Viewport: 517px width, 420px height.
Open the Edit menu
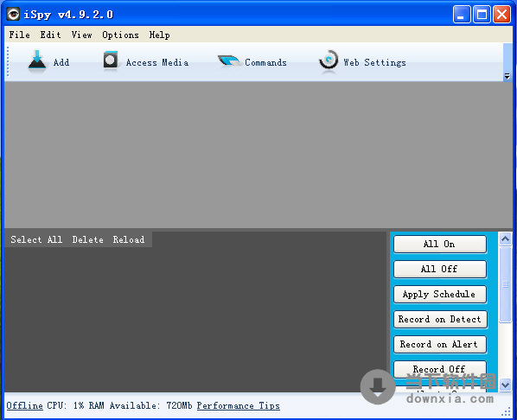[x=50, y=35]
